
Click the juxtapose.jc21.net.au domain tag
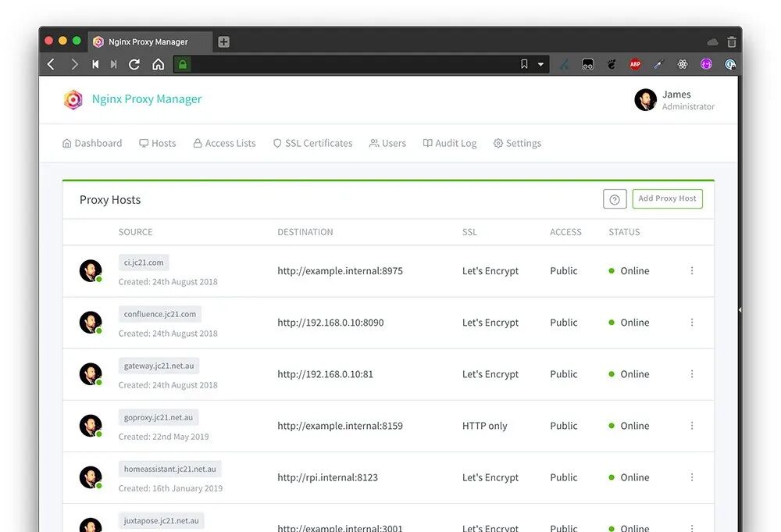tap(162, 520)
